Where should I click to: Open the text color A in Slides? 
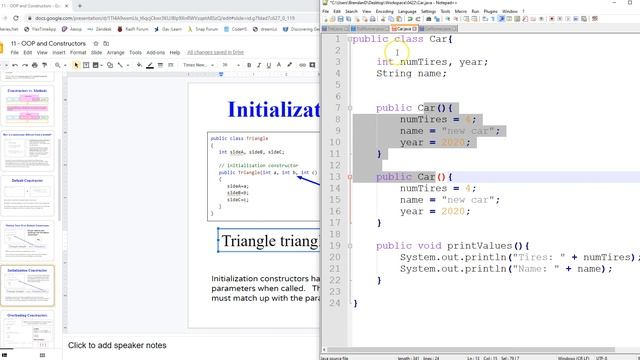[x=279, y=65]
